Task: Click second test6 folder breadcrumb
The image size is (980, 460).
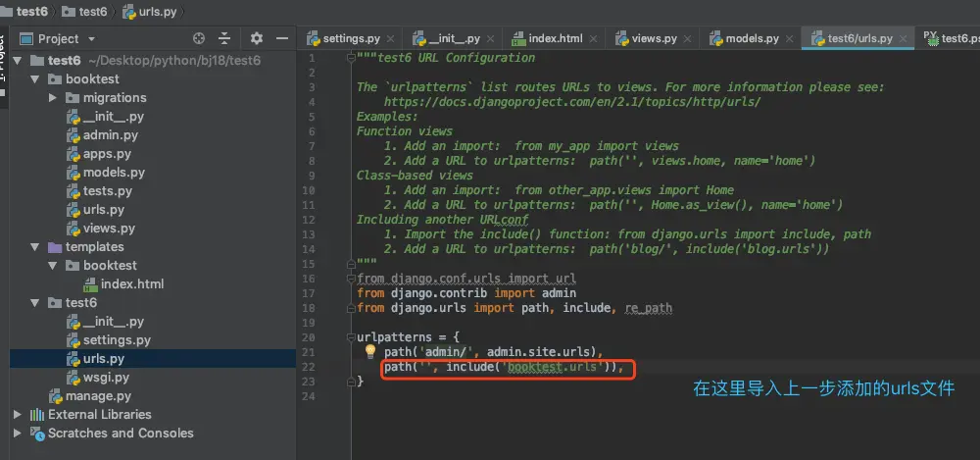Action: [85, 11]
